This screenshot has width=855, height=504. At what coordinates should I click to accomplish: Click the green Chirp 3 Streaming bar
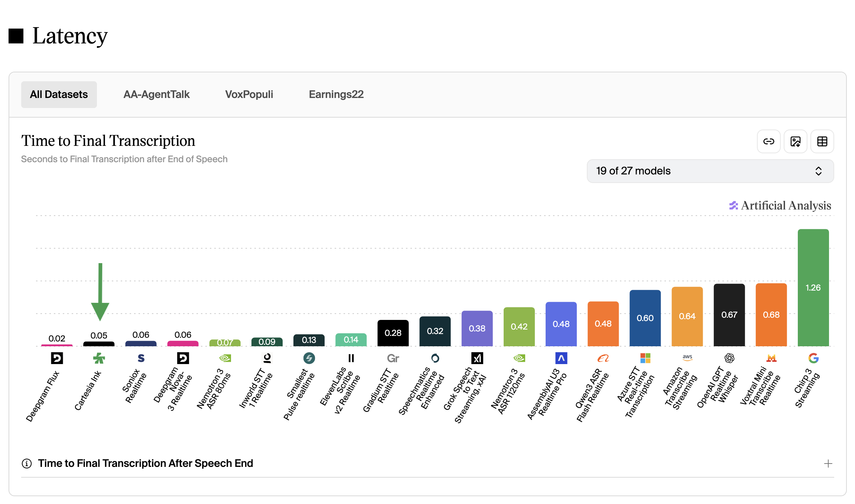point(813,288)
